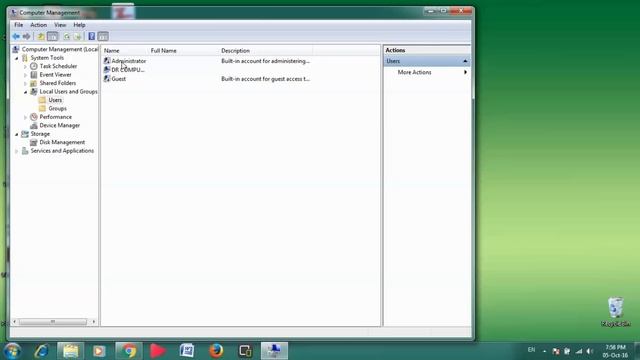
Task: Open Firefox from taskbar
Action: [x=216, y=351]
